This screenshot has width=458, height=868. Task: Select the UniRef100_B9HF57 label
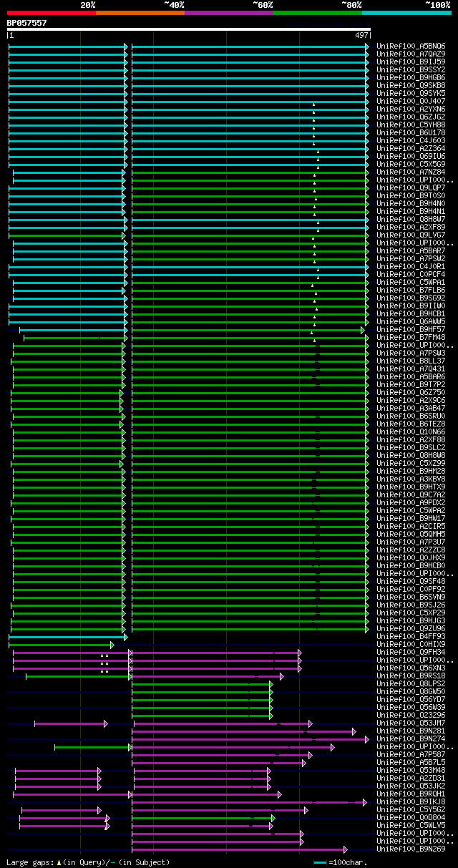tap(411, 329)
